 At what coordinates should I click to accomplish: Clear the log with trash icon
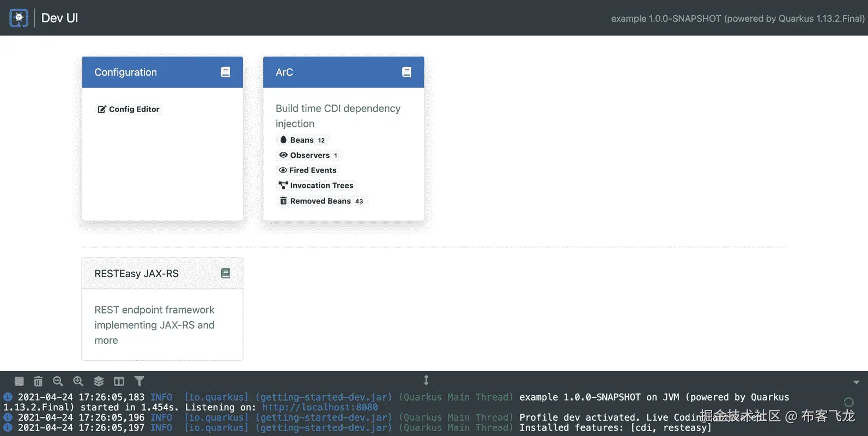[38, 381]
